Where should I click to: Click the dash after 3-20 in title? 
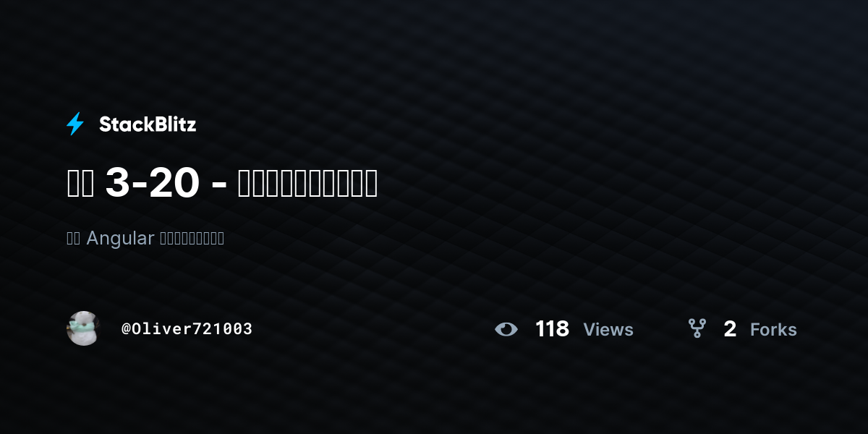point(218,186)
